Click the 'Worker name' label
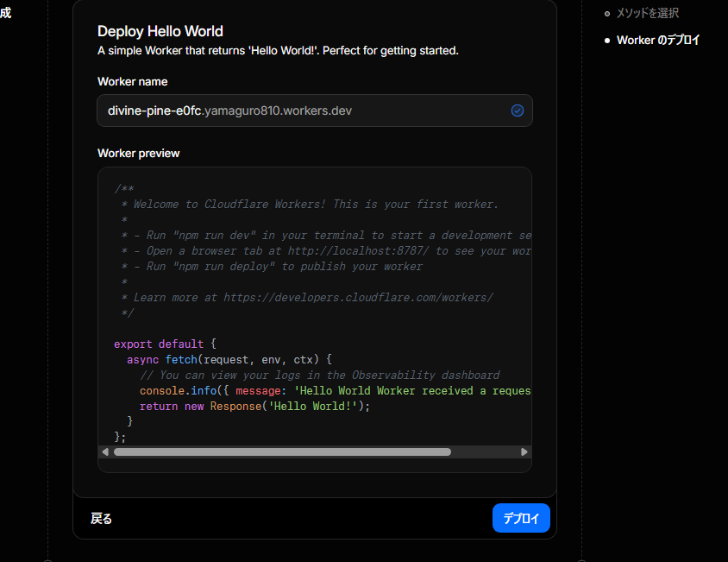Viewport: 728px width, 562px height. pyautogui.click(x=132, y=81)
